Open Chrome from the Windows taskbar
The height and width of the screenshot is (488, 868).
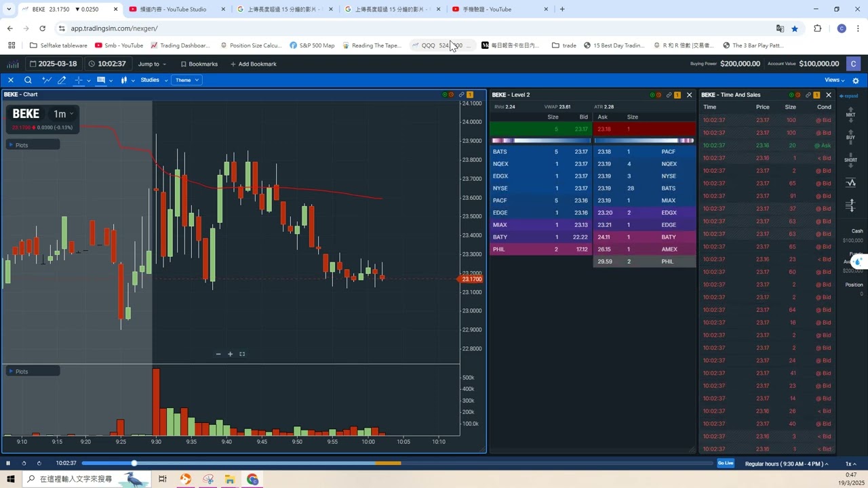253,479
